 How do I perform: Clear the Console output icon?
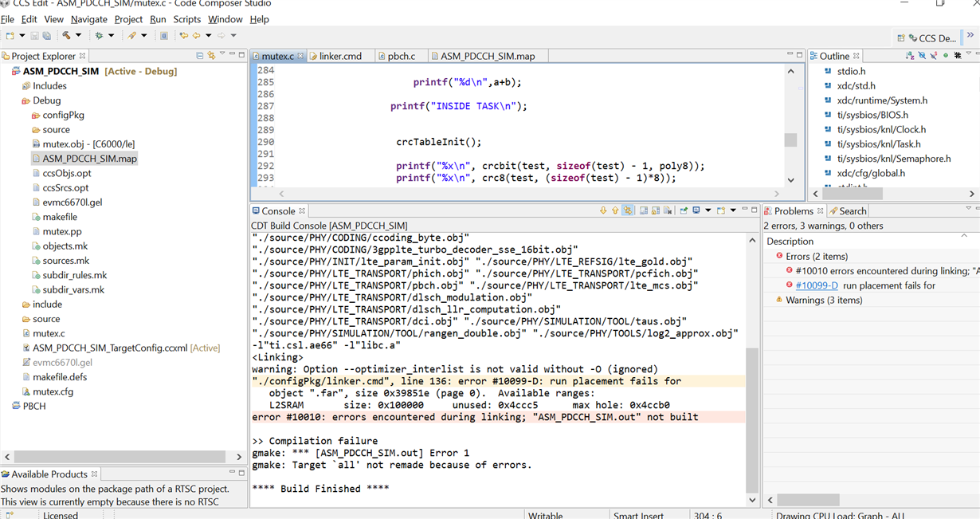click(x=668, y=210)
